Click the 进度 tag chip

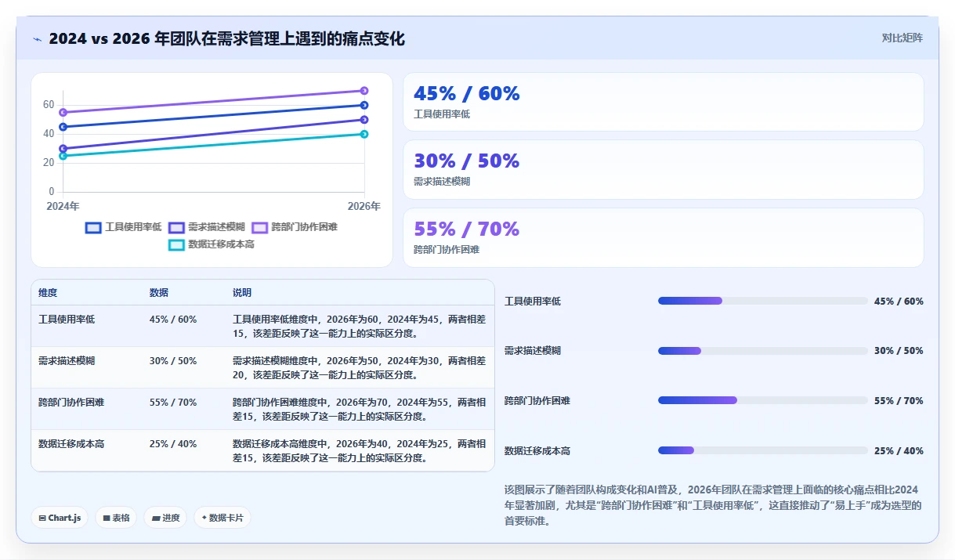tap(165, 518)
